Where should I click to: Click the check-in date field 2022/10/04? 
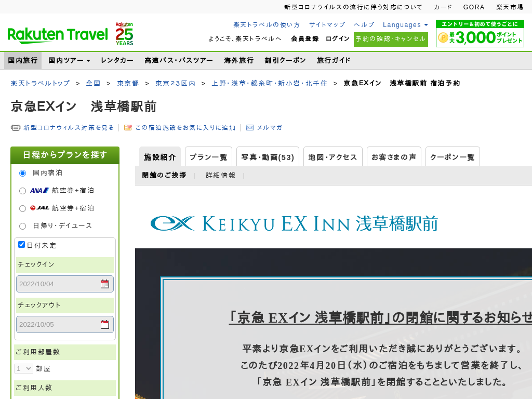click(65, 284)
